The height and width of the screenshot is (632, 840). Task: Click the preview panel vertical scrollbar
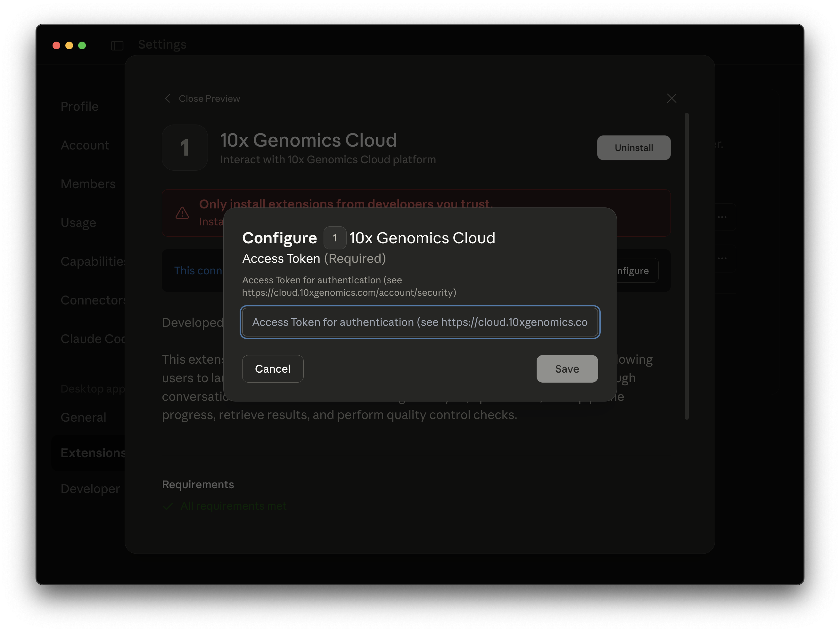point(687,266)
